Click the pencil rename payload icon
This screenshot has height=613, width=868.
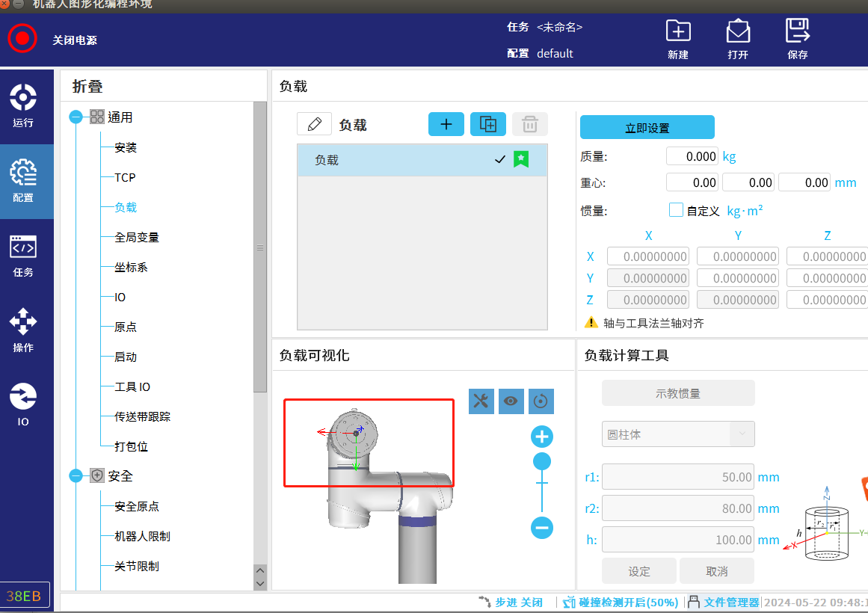point(314,124)
